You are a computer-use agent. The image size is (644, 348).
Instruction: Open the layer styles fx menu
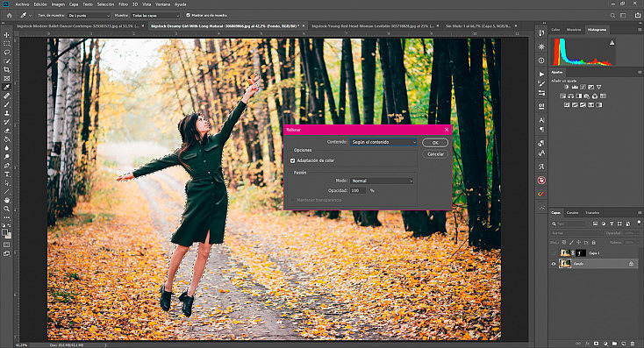[587, 344]
